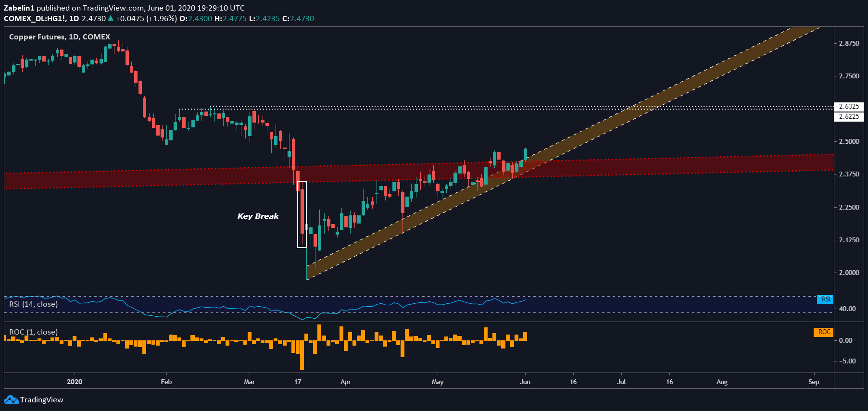Click the 2.3750 price axis tick
Viewport: 868px width, 411px height.
click(x=849, y=174)
